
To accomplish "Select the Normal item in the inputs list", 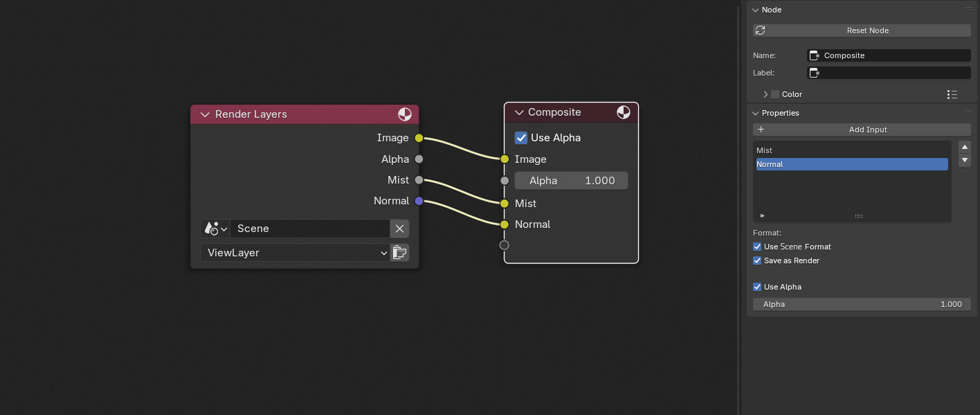I will [x=852, y=164].
